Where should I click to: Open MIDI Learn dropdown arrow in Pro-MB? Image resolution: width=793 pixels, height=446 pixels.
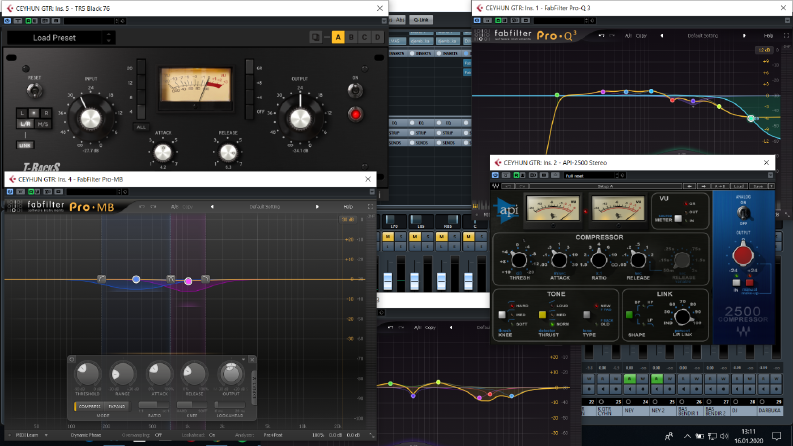46,435
